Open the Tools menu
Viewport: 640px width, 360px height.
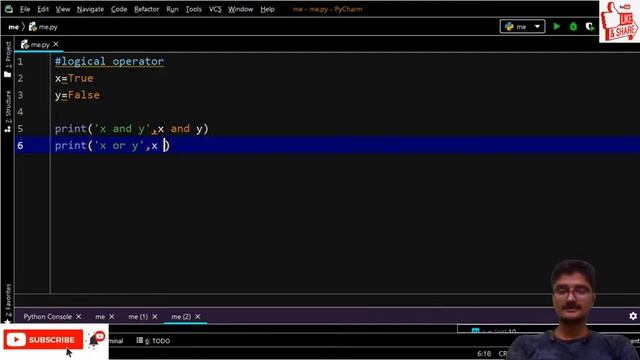pos(193,9)
